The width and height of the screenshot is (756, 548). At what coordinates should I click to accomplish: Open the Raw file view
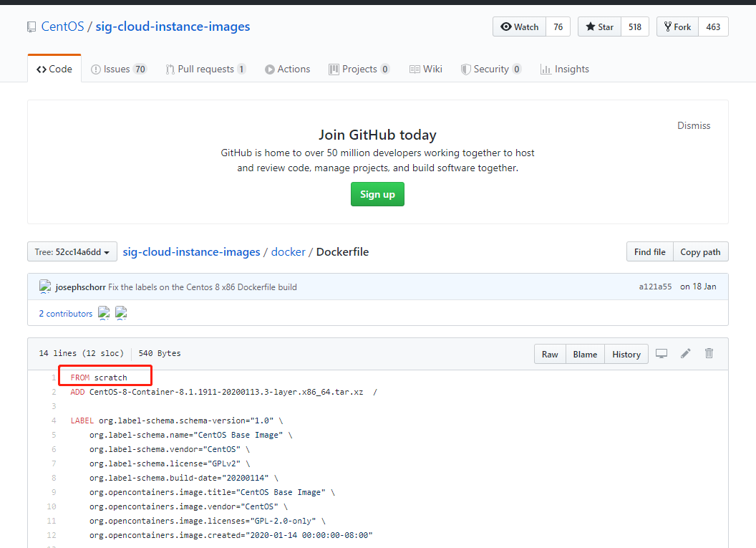pyautogui.click(x=550, y=354)
